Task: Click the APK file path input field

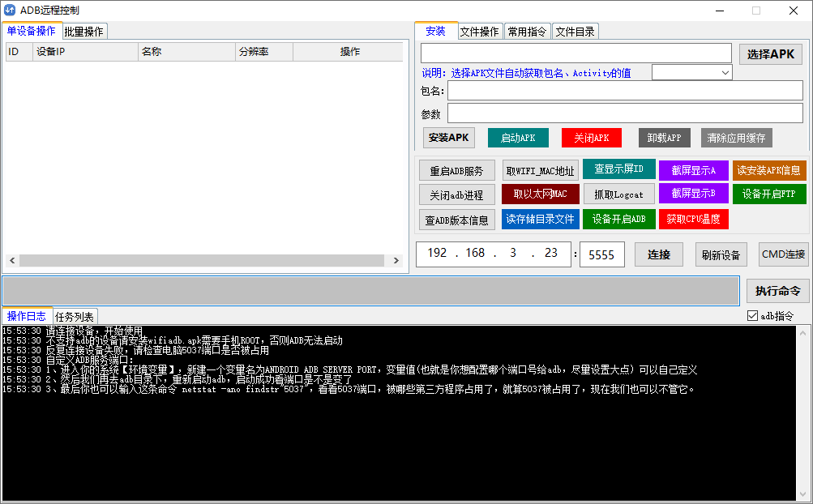Action: coord(576,53)
